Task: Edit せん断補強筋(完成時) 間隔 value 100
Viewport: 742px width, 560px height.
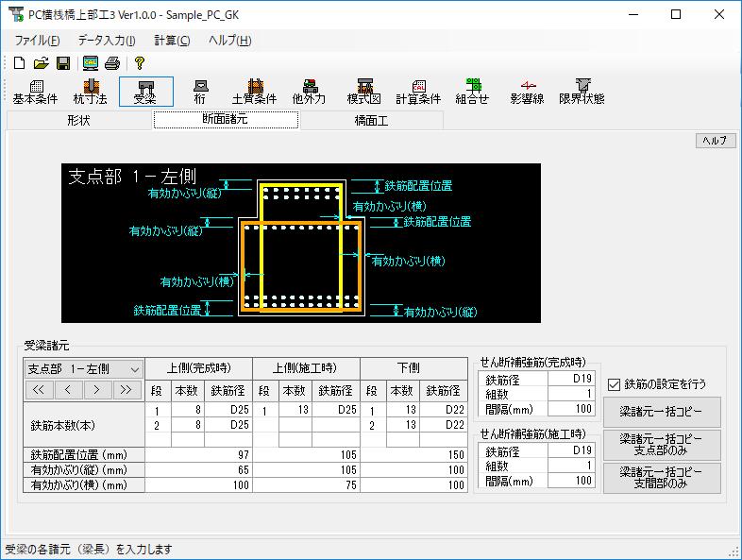Action: pyautogui.click(x=571, y=409)
